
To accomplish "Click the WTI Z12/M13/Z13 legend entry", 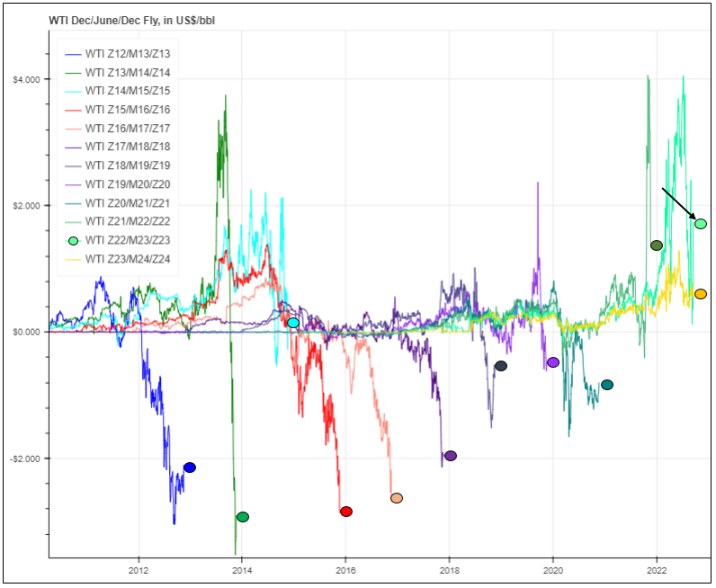I will [118, 54].
